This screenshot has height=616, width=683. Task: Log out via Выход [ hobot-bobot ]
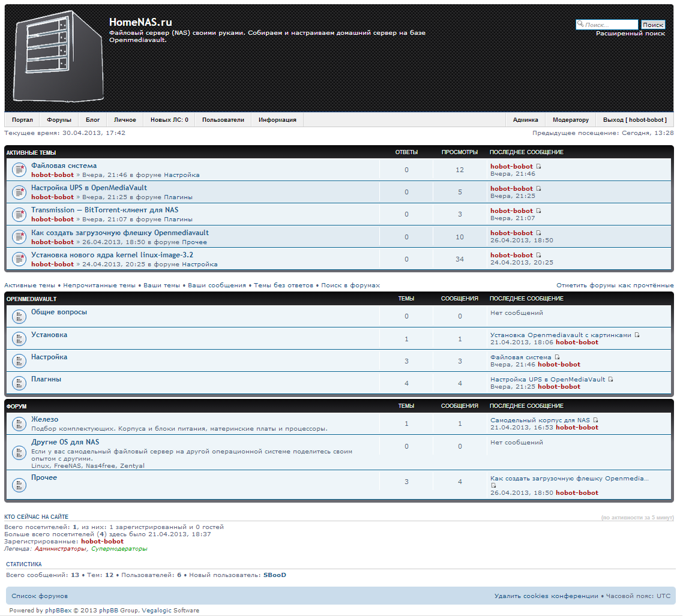[x=634, y=120]
